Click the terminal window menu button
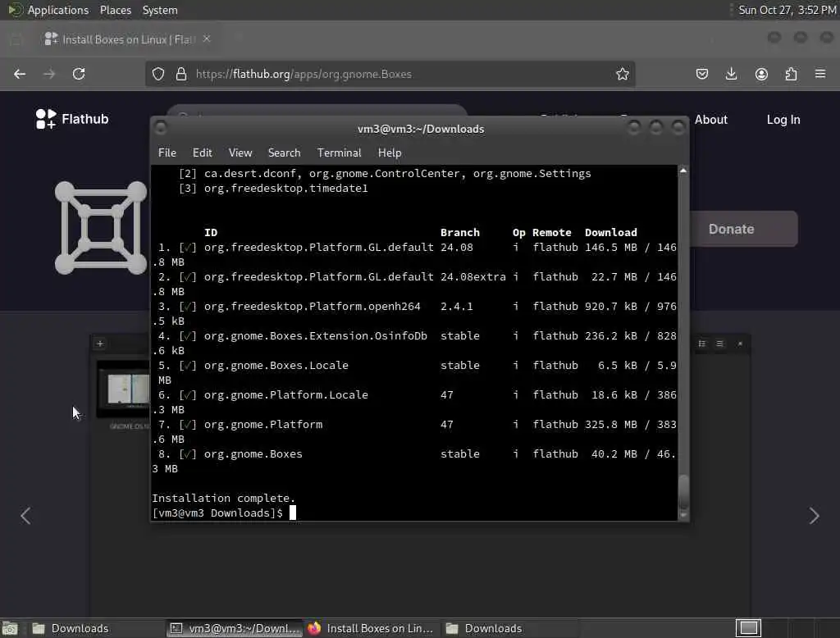The width and height of the screenshot is (840, 638). pyautogui.click(x=160, y=128)
